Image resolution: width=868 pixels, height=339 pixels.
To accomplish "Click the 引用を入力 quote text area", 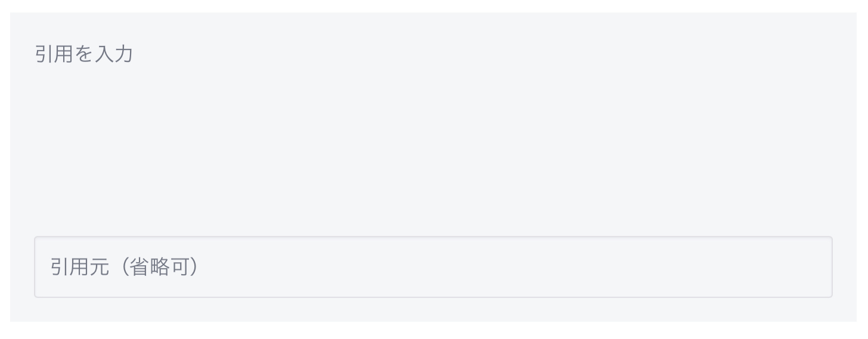I will pyautogui.click(x=433, y=125).
